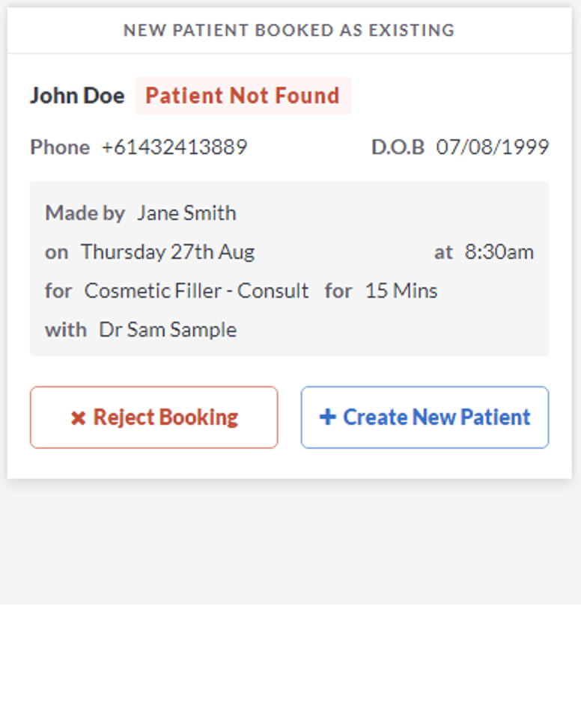Click the booker name Jane Smith
Viewport: 581px width, 728px height.
tap(186, 212)
